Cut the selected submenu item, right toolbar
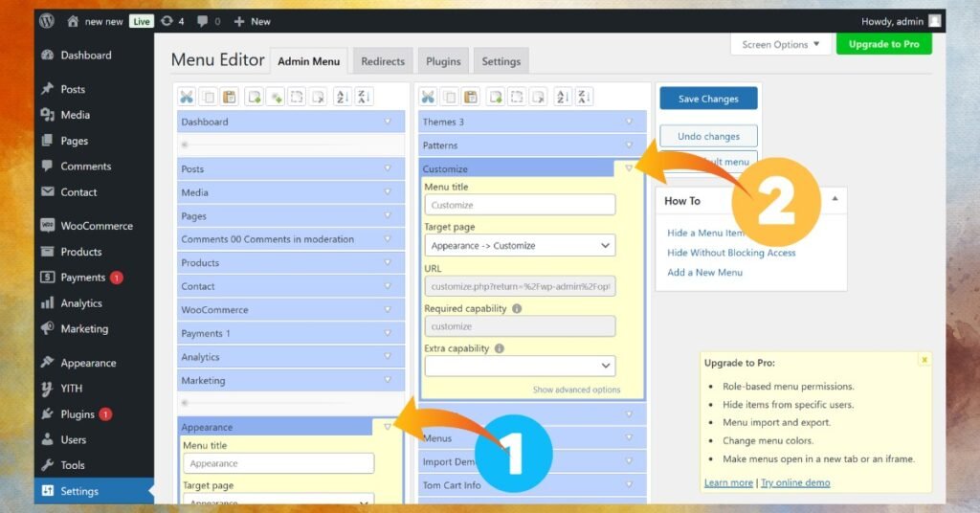The width and height of the screenshot is (980, 513). (x=428, y=97)
